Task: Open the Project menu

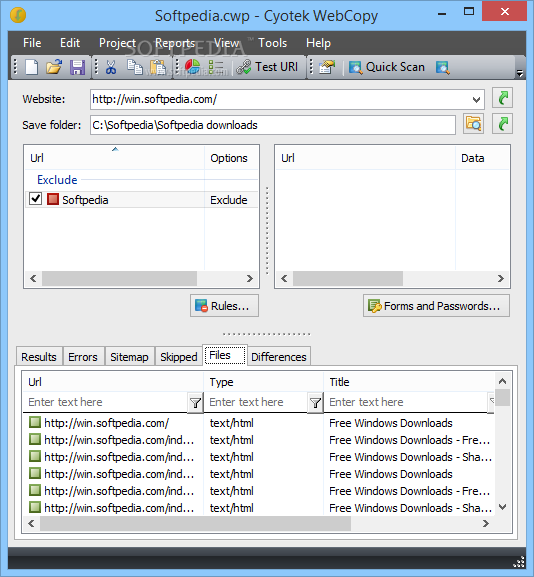Action: point(117,43)
